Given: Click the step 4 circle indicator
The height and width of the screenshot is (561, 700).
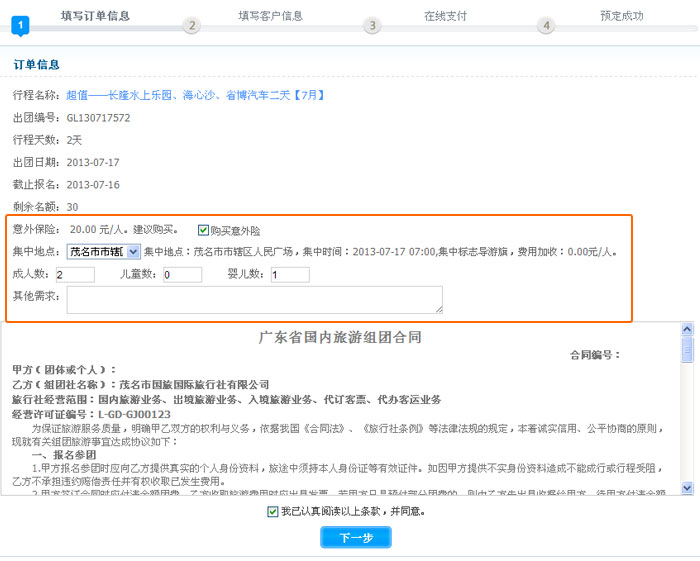Looking at the screenshot, I should click(545, 26).
